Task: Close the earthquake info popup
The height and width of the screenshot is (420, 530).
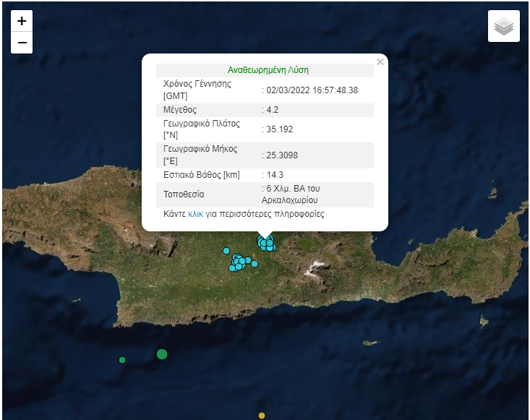Action: 380,62
